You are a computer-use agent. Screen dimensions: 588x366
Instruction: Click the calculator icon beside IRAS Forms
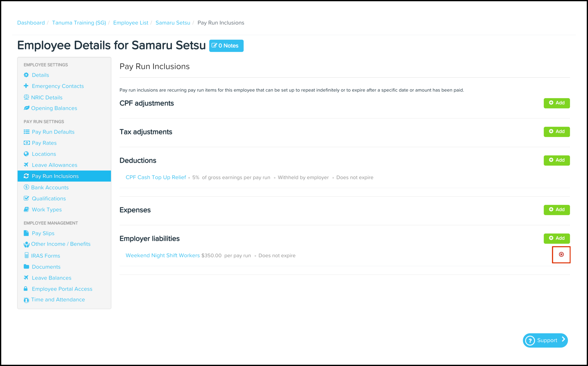(x=26, y=256)
